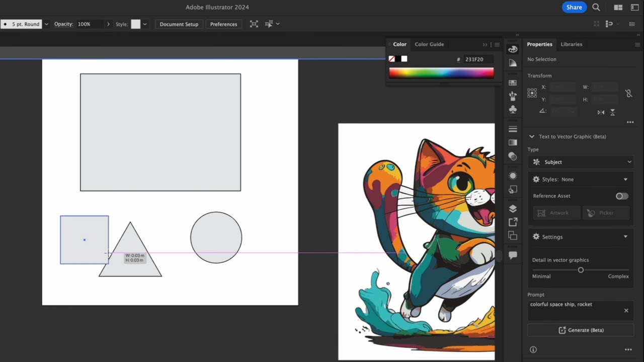This screenshot has height=362, width=644.
Task: Click the large gray rectangle shape
Action: [x=160, y=132]
